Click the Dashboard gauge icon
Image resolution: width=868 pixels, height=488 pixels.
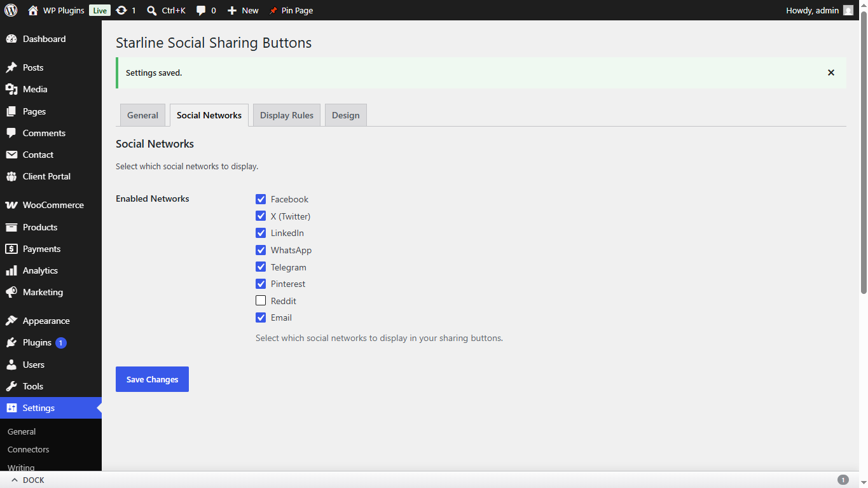(x=11, y=39)
